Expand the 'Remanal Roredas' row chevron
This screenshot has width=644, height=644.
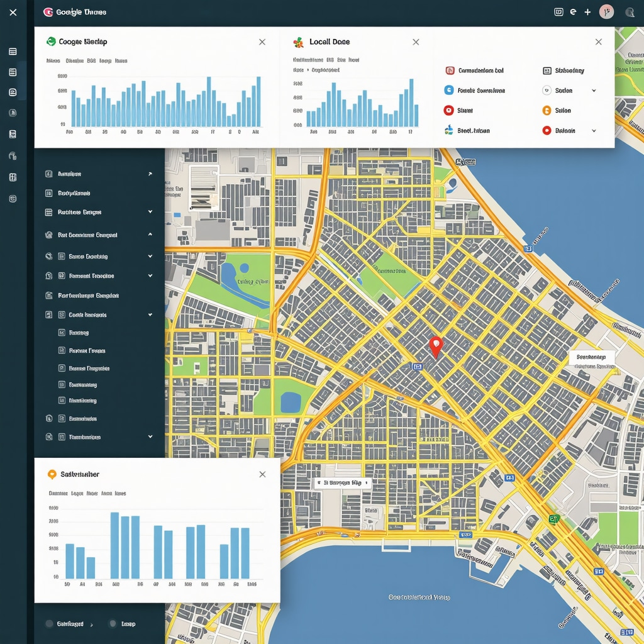pos(150,275)
